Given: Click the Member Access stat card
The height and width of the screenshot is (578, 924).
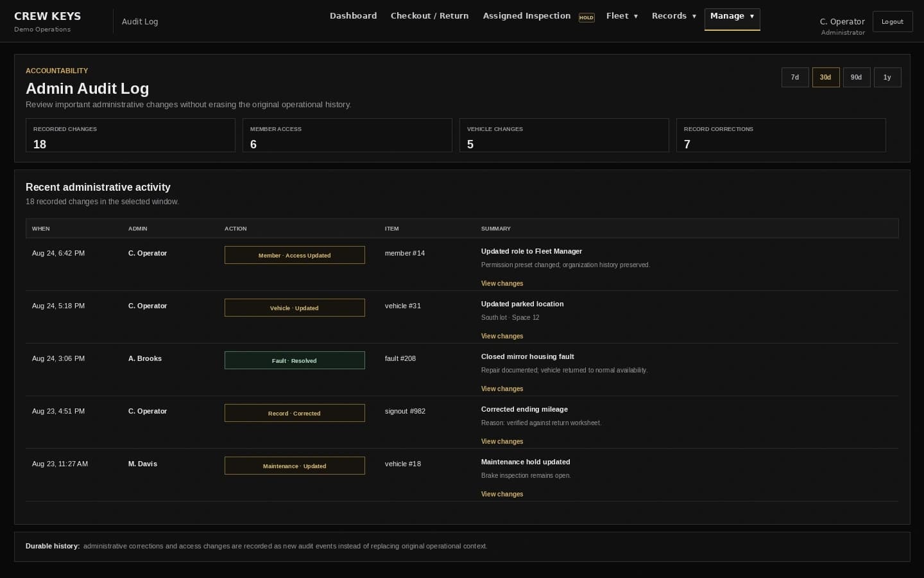Looking at the screenshot, I should click(x=347, y=135).
